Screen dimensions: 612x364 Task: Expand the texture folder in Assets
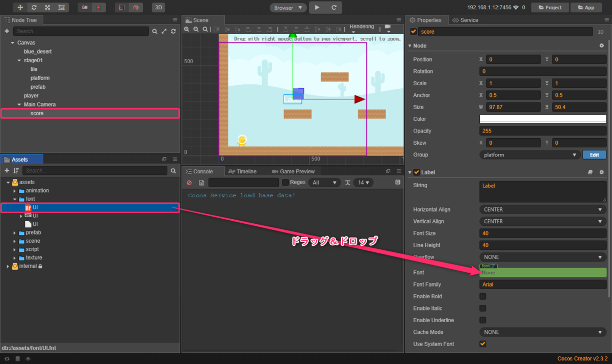(x=15, y=258)
